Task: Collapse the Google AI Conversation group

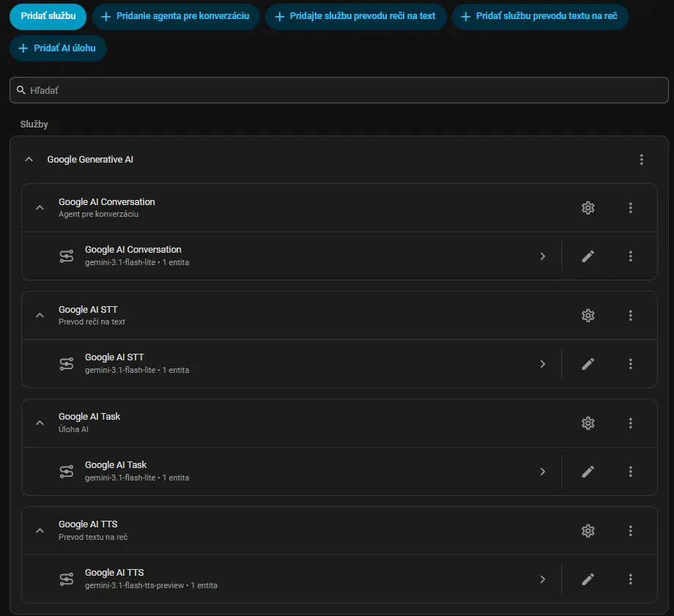Action: click(x=40, y=207)
